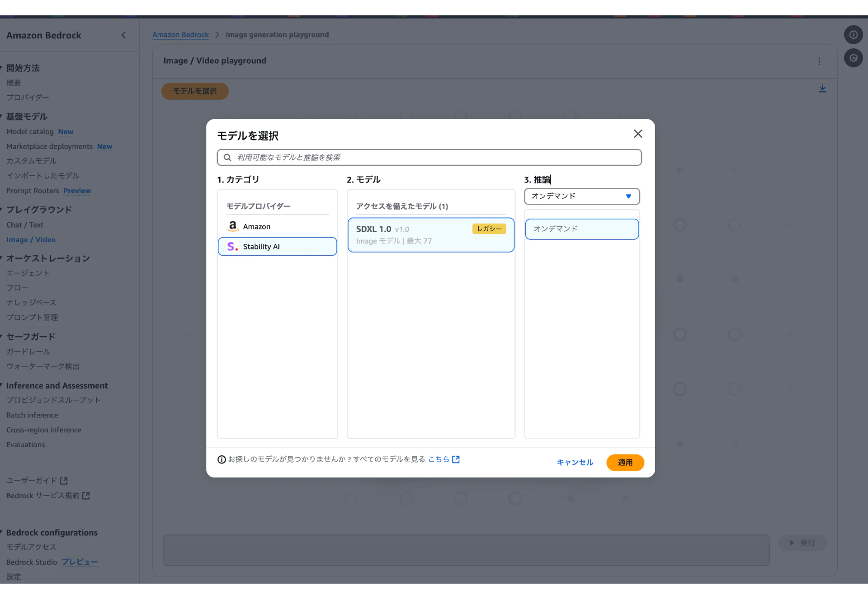The image size is (868, 599).
Task: Open プロバイダー in sidebar
Action: coord(28,98)
